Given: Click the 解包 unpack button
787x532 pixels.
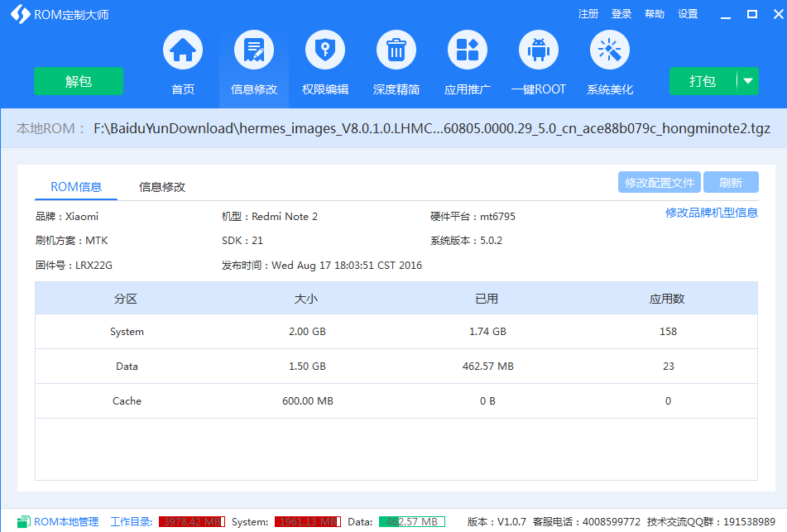Looking at the screenshot, I should 79,81.
